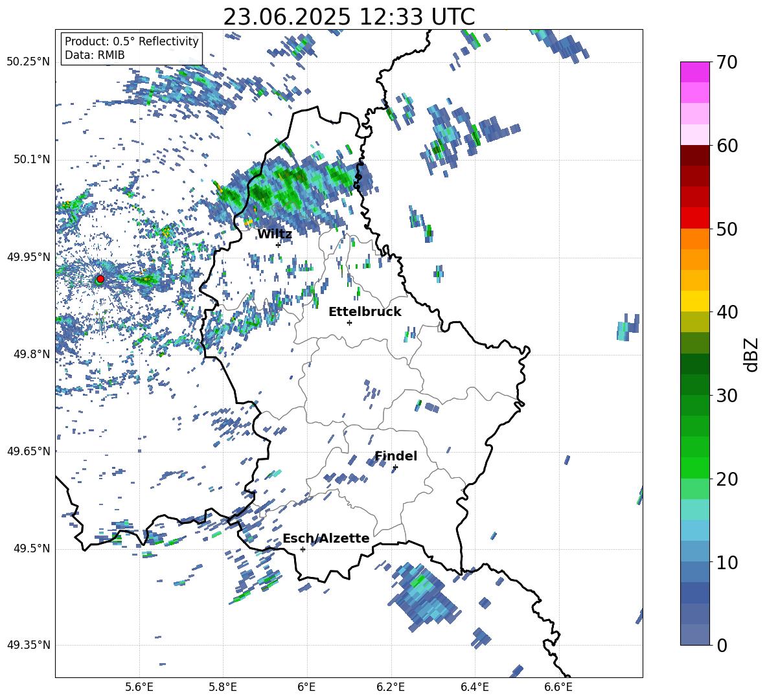Click the red radar site marker dot

click(100, 278)
